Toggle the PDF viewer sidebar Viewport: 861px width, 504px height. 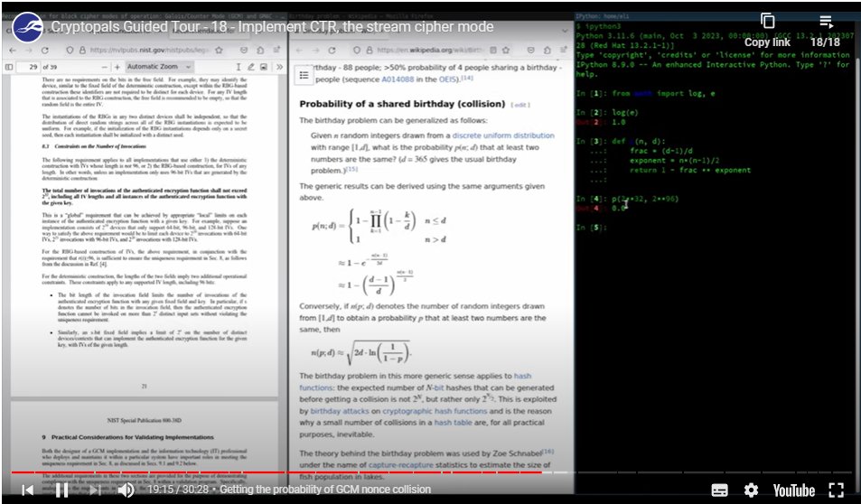tap(9, 67)
